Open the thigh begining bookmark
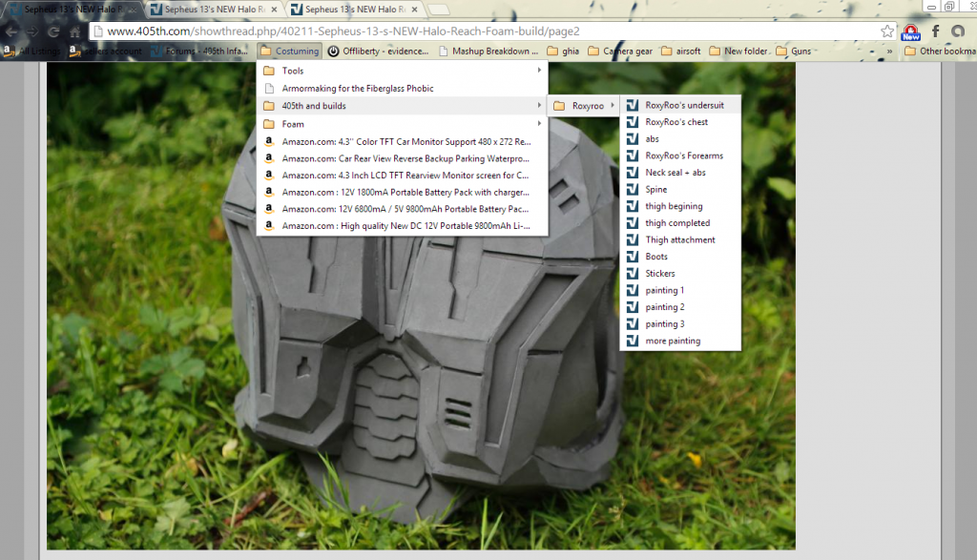Screen dimensions: 977x560 coord(680,206)
